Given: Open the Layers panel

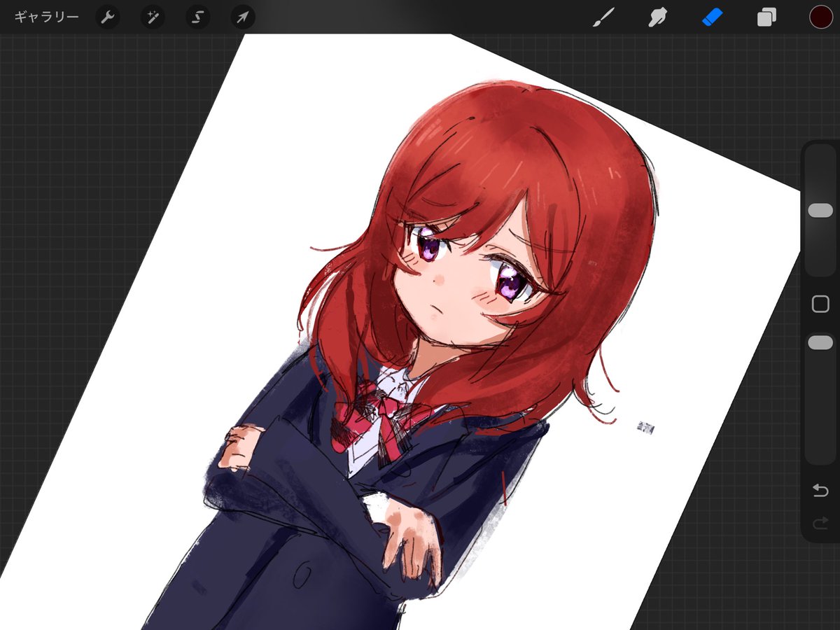Looking at the screenshot, I should 766,17.
